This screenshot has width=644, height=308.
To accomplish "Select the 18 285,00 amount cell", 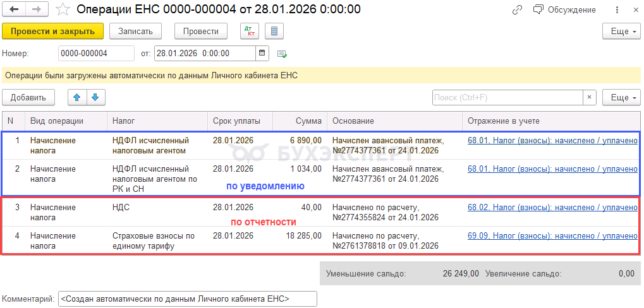I will point(300,240).
